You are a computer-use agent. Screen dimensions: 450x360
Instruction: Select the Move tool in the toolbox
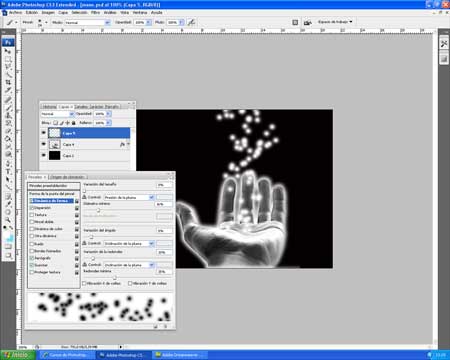8,51
